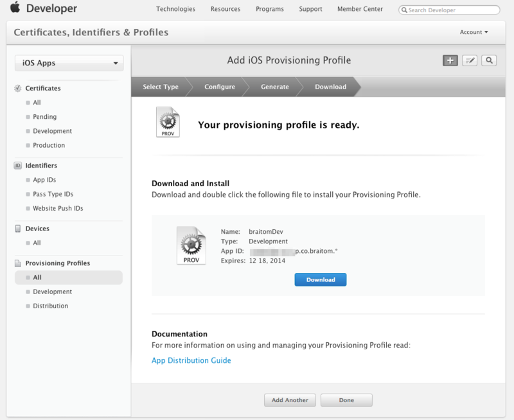Click the Type value Development in profile details

point(268,241)
